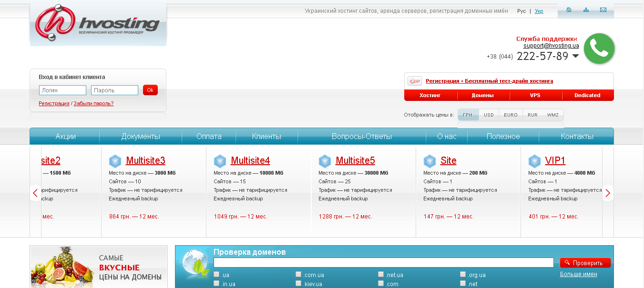This screenshot has width=644, height=288.
Task: Check the .org.ua domain checkbox
Action: coord(463,274)
